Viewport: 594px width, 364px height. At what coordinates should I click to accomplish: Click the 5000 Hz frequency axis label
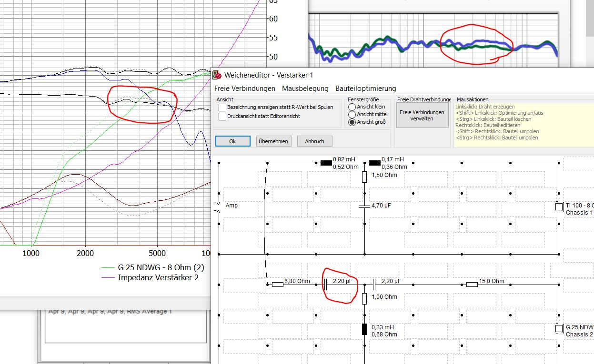pyautogui.click(x=157, y=253)
